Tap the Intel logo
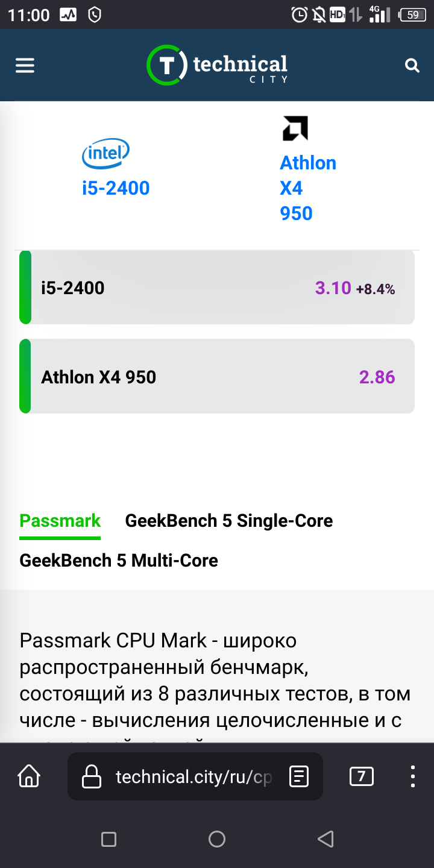Screen dimensions: 434x868 (105, 154)
